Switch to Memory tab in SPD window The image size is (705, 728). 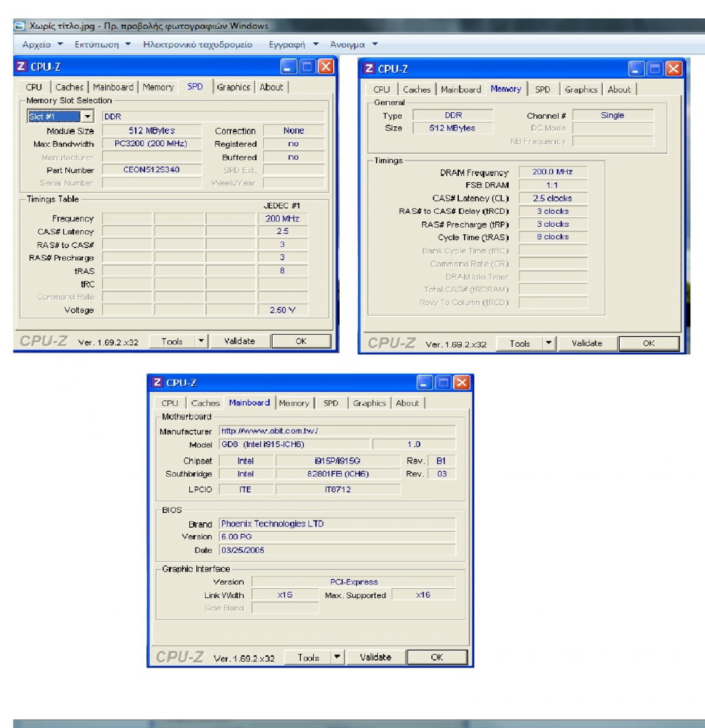tap(158, 87)
